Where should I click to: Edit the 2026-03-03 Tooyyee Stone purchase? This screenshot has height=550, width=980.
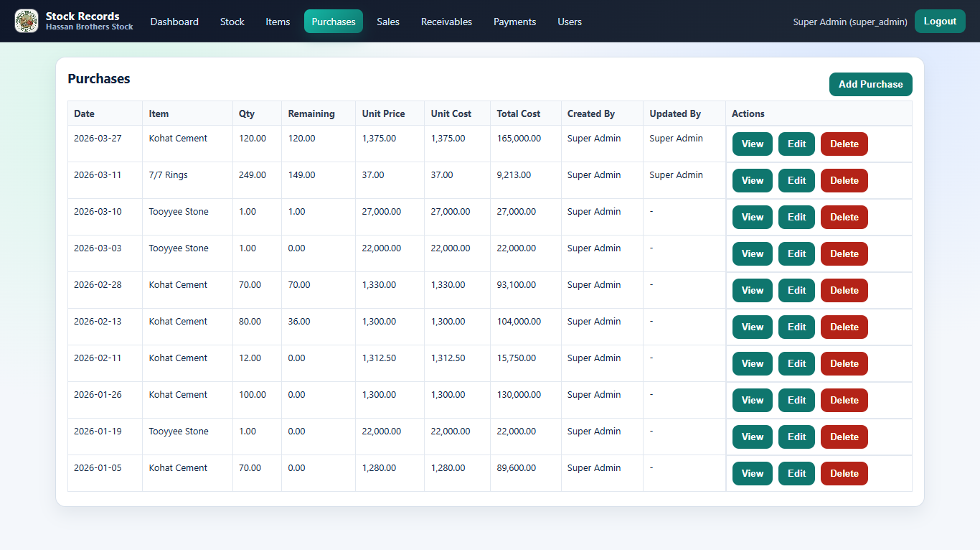coord(796,253)
